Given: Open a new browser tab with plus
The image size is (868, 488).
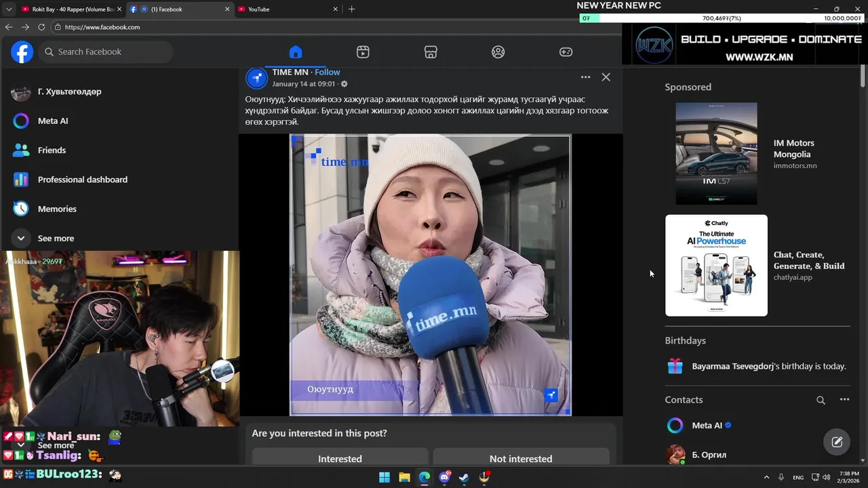Looking at the screenshot, I should [x=351, y=9].
